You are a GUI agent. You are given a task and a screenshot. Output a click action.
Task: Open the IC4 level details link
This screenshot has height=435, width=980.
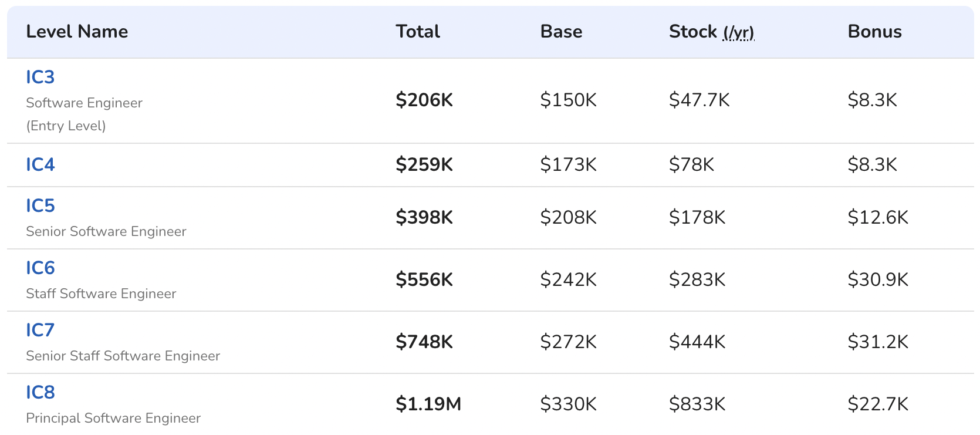39,164
